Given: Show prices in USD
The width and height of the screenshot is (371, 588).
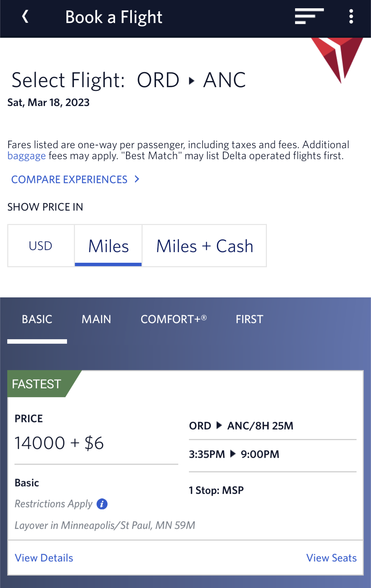Looking at the screenshot, I should click(x=41, y=246).
